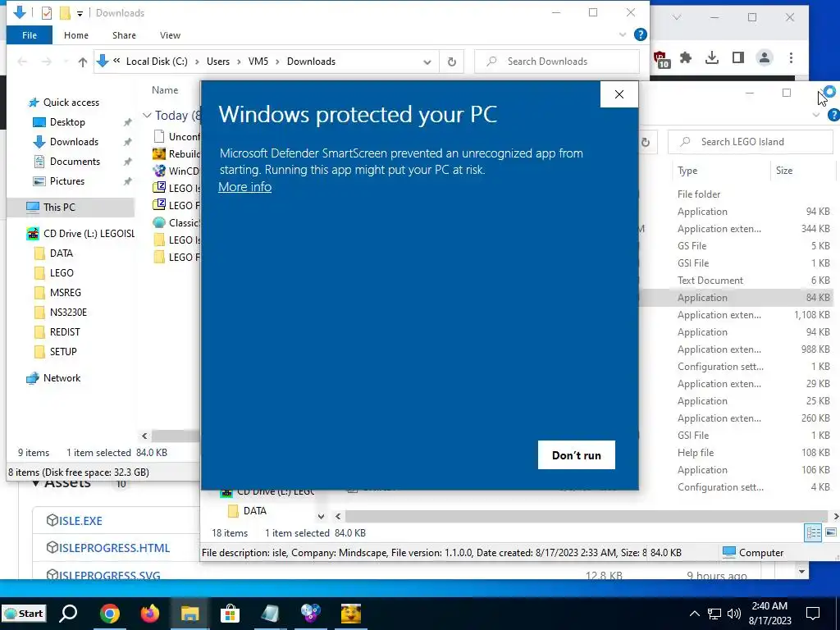Click the uBlock extension icon showing 10
Viewport: 840px width, 630px height.
(661, 59)
